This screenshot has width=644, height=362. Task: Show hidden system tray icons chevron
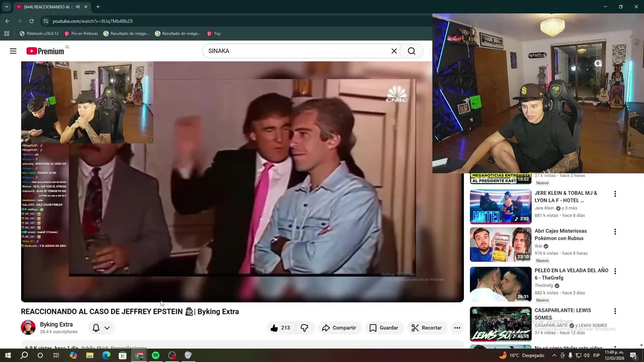point(554,355)
